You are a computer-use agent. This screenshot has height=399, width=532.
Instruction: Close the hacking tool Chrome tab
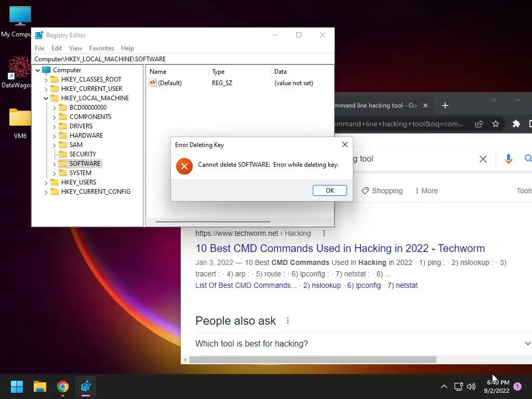pyautogui.click(x=425, y=105)
